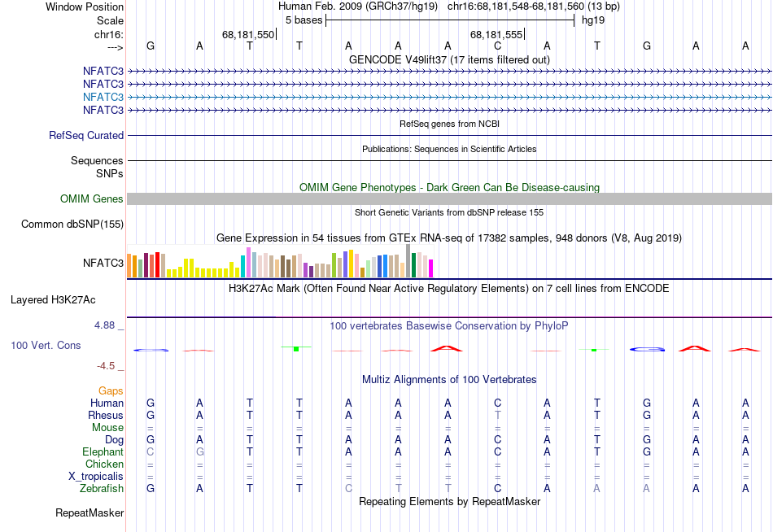Click the RepeatMasker track label
This screenshot has width=773, height=532.
(90, 512)
